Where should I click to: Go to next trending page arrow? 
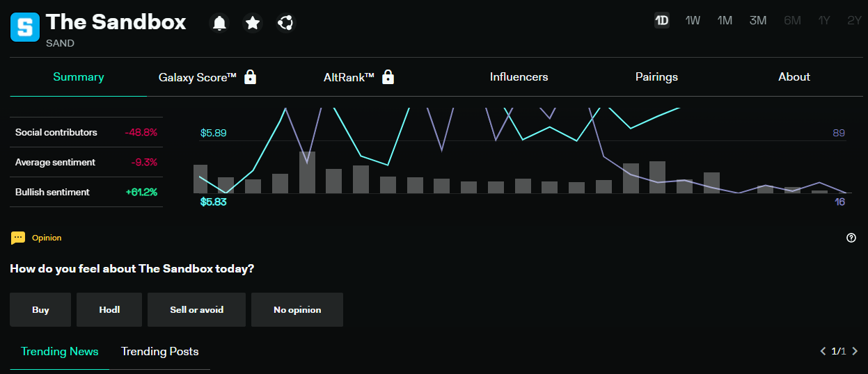(855, 351)
